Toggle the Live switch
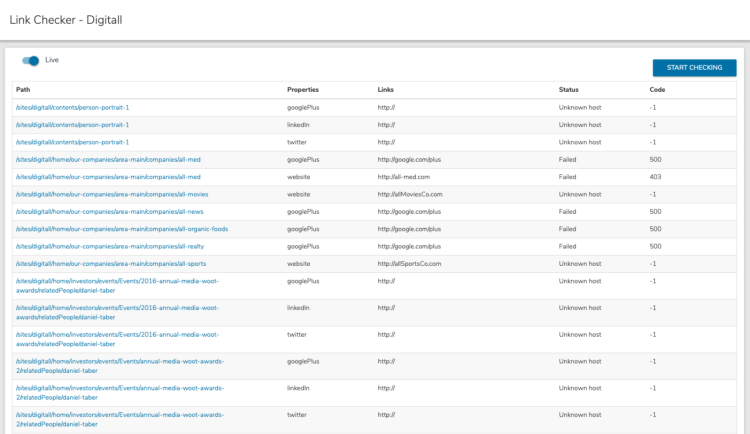 coord(31,61)
